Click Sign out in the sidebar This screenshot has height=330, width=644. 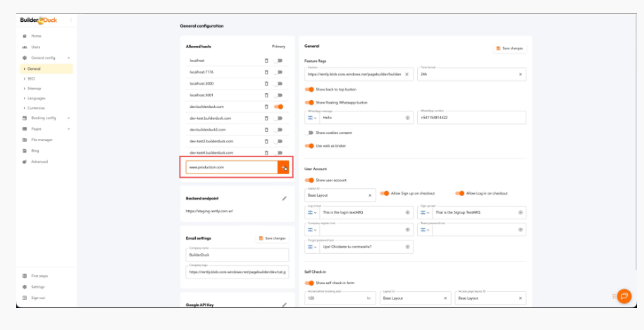[37, 298]
